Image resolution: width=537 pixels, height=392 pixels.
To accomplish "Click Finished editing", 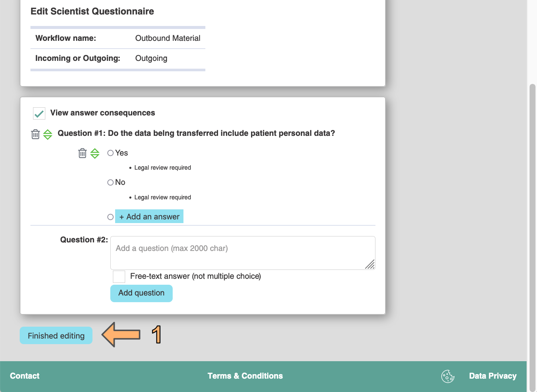I will [x=56, y=336].
